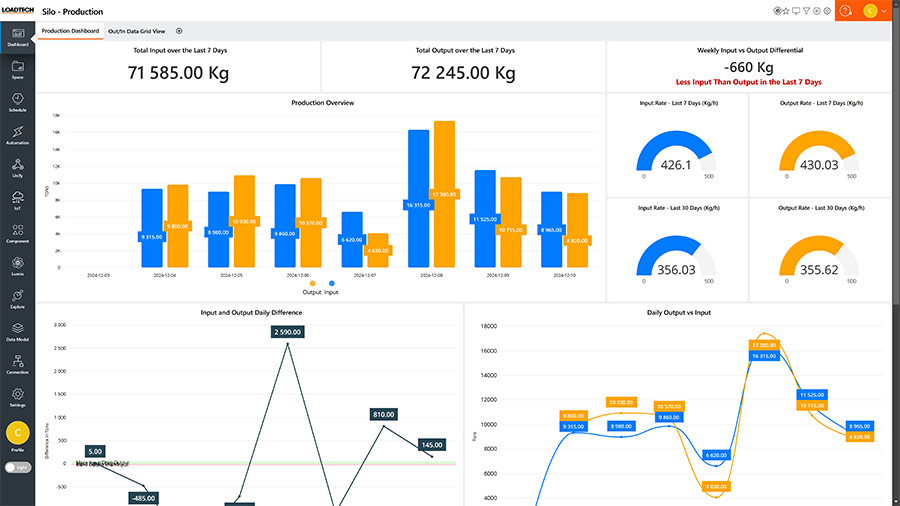
Task: Select the Unify sidebar icon
Action: (17, 168)
